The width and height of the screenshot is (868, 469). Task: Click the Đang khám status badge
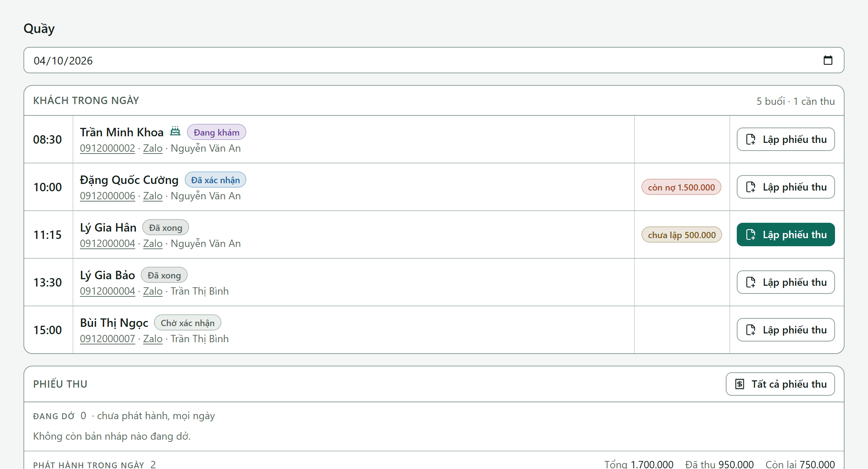pyautogui.click(x=217, y=132)
